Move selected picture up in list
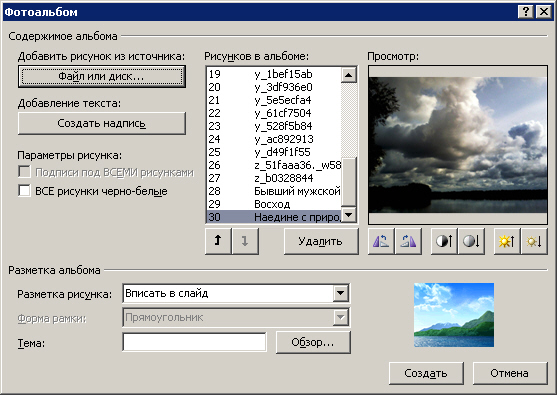Viewport: 557px width, 395px height. coord(218,241)
